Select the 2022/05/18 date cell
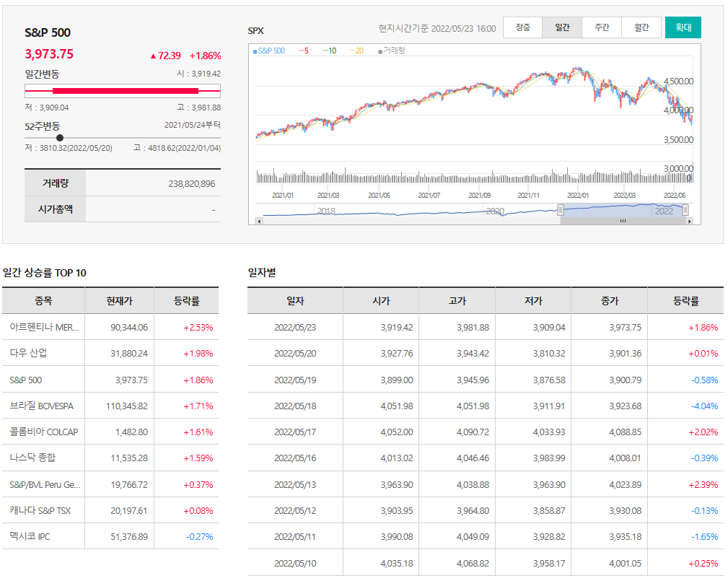This screenshot has height=581, width=728. (x=295, y=406)
